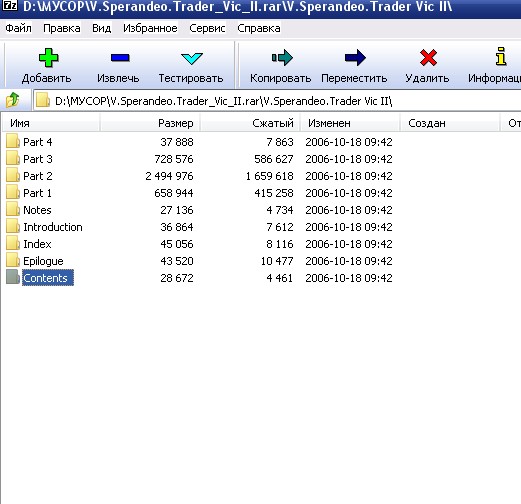Viewport: 521px width, 504px height.
Task: Click the size value 658 944
Action: coord(174,193)
